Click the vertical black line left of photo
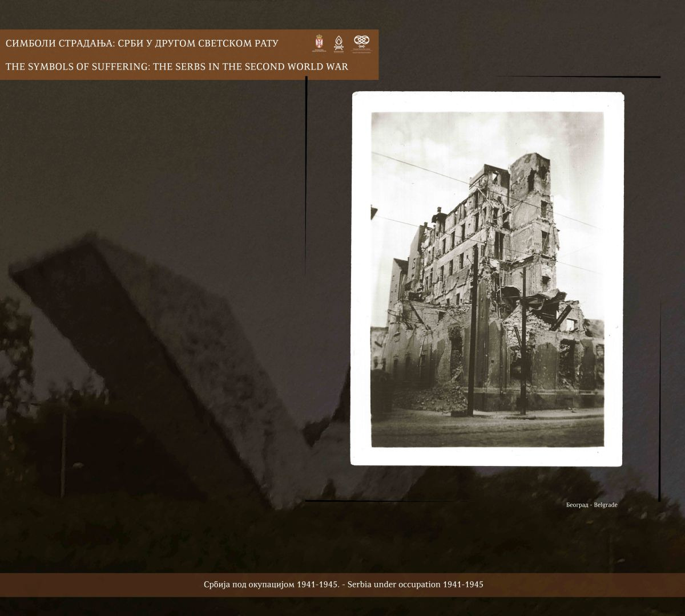The width and height of the screenshot is (685, 616). tap(307, 171)
